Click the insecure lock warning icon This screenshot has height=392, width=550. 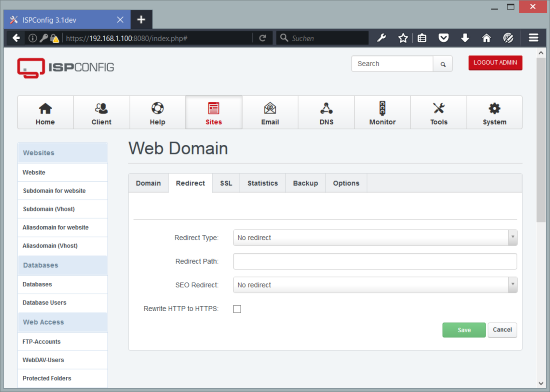pos(54,38)
